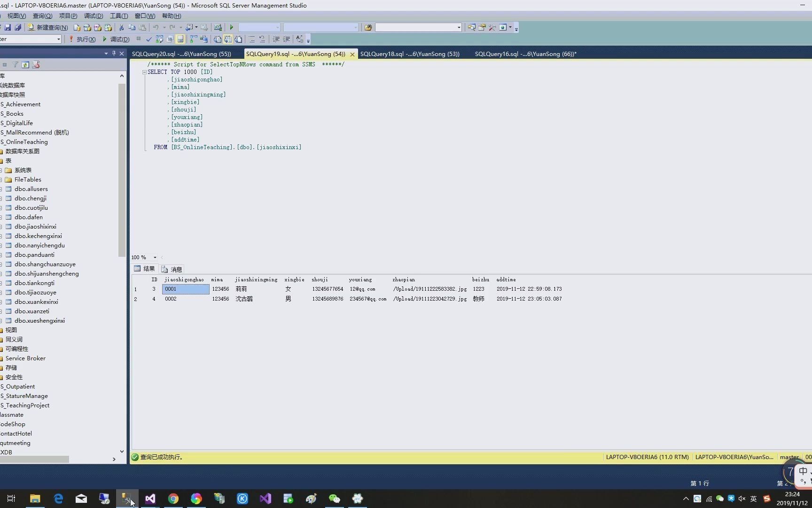Click the Execute (执行) button

(x=83, y=39)
